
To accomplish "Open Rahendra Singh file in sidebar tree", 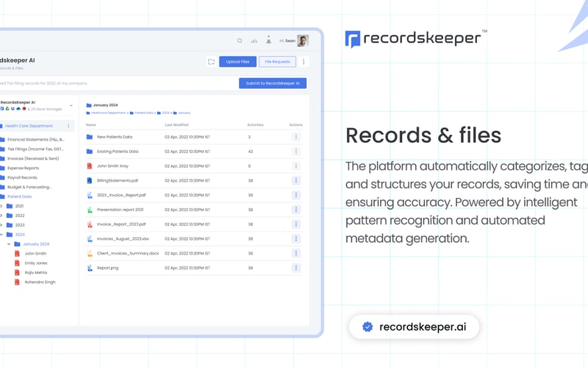I will (40, 282).
